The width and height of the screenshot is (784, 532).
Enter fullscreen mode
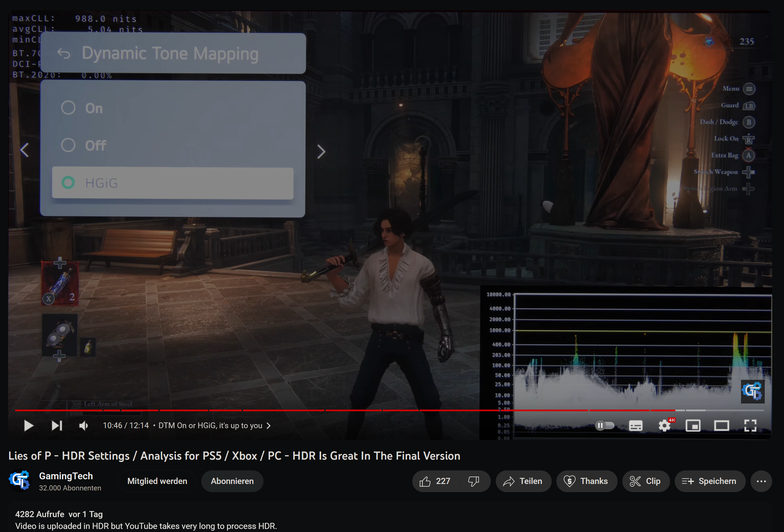(x=750, y=425)
